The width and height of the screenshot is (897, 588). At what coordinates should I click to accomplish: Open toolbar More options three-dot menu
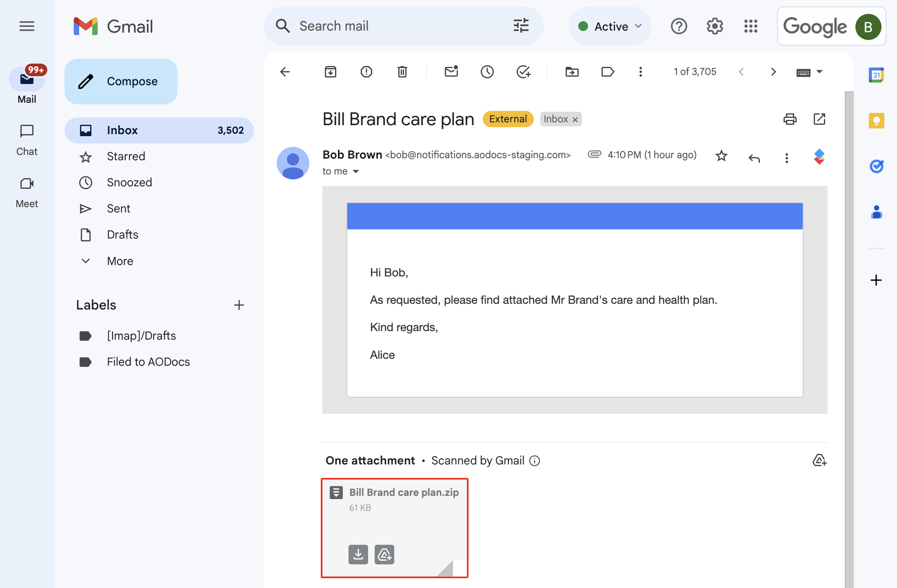(x=641, y=72)
